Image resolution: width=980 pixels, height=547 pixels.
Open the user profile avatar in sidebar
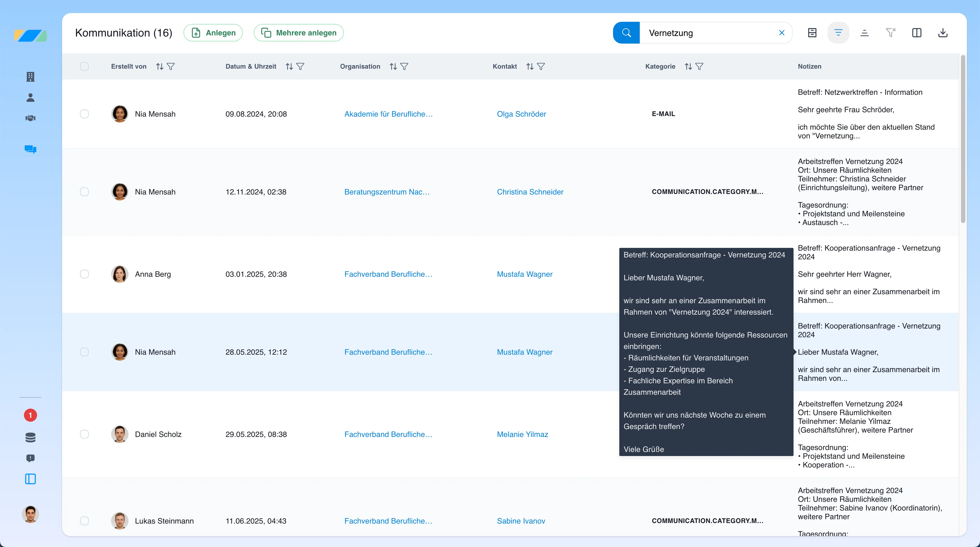coord(30,514)
